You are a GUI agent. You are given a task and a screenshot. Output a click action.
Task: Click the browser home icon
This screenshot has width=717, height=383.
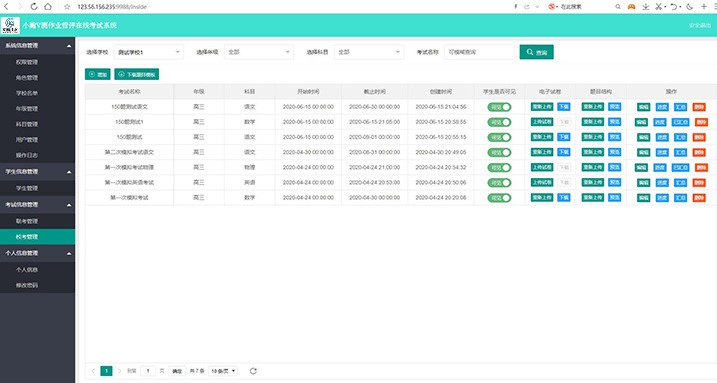point(48,6)
